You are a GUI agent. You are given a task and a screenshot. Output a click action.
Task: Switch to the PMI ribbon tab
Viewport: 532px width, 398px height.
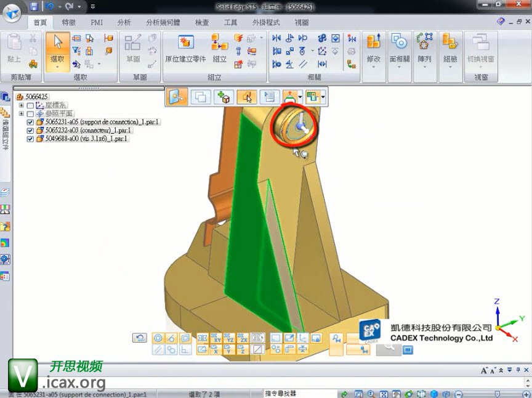[x=97, y=22]
